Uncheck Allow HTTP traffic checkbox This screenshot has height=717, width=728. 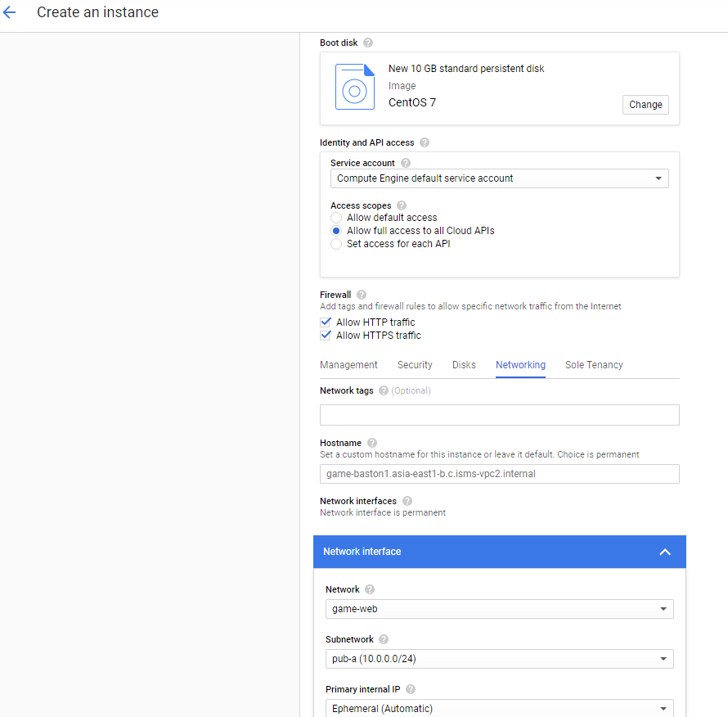[x=326, y=322]
